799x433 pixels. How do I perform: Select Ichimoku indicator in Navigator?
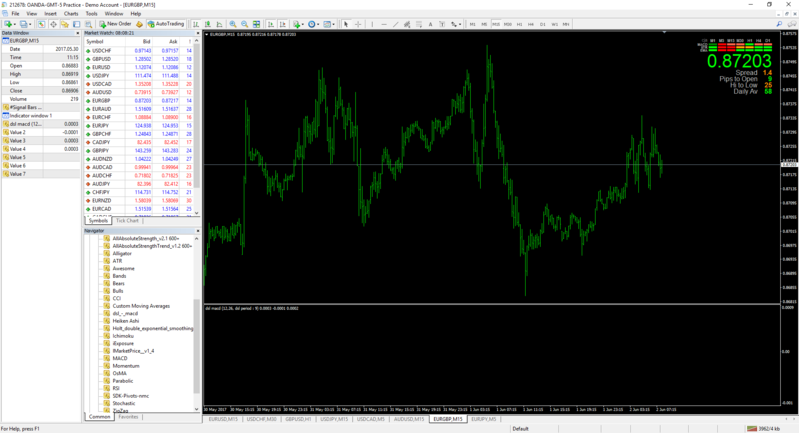click(123, 336)
